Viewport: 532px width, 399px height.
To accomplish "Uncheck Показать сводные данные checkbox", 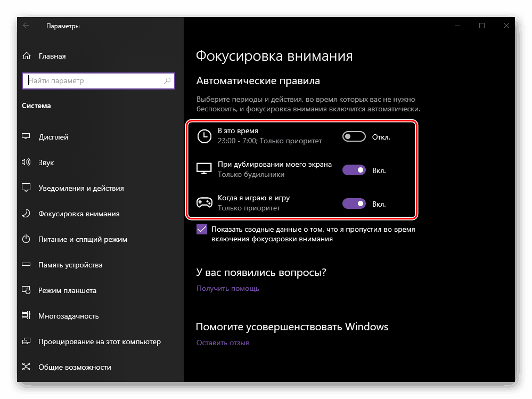I will coord(202,230).
